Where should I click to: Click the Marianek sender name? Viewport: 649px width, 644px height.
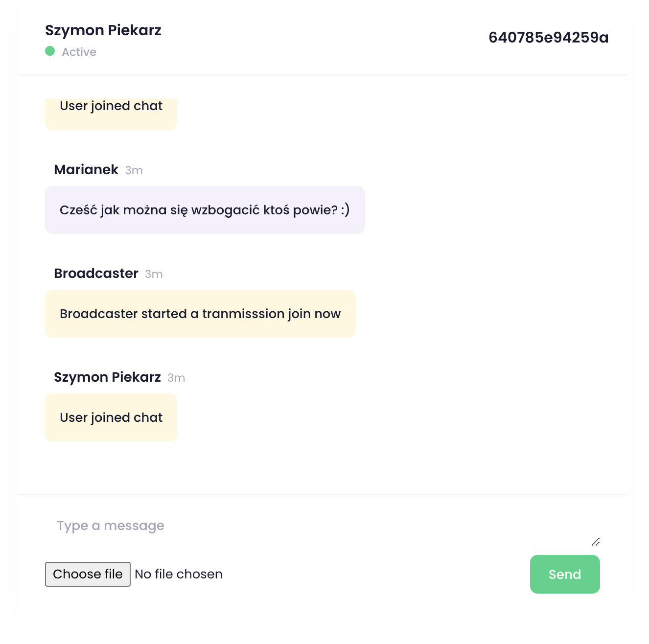[86, 170]
